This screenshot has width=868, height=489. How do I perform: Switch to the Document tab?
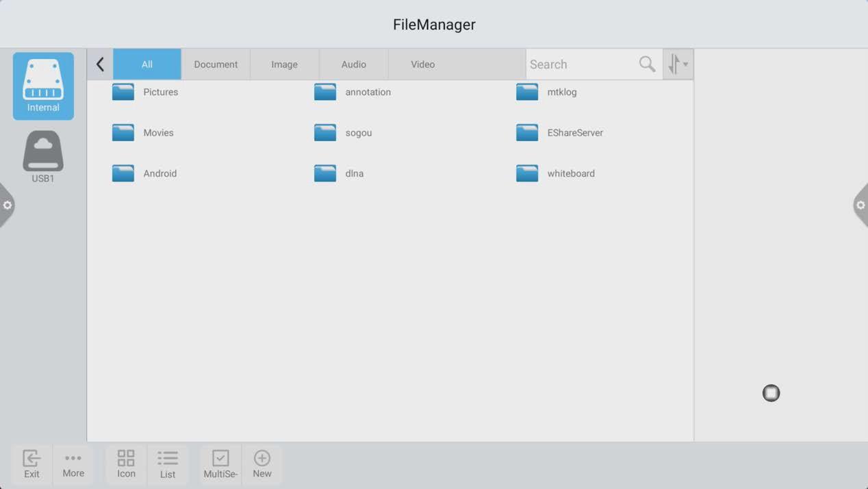(x=216, y=64)
